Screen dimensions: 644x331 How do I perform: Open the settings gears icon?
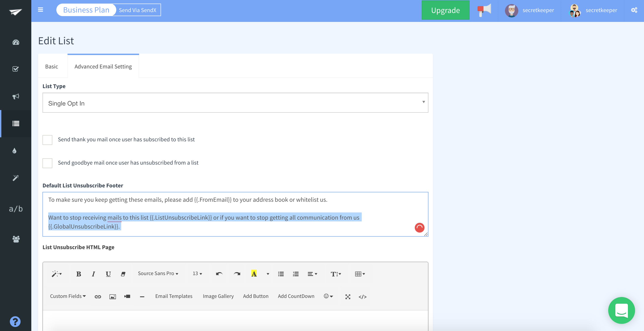pyautogui.click(x=634, y=10)
